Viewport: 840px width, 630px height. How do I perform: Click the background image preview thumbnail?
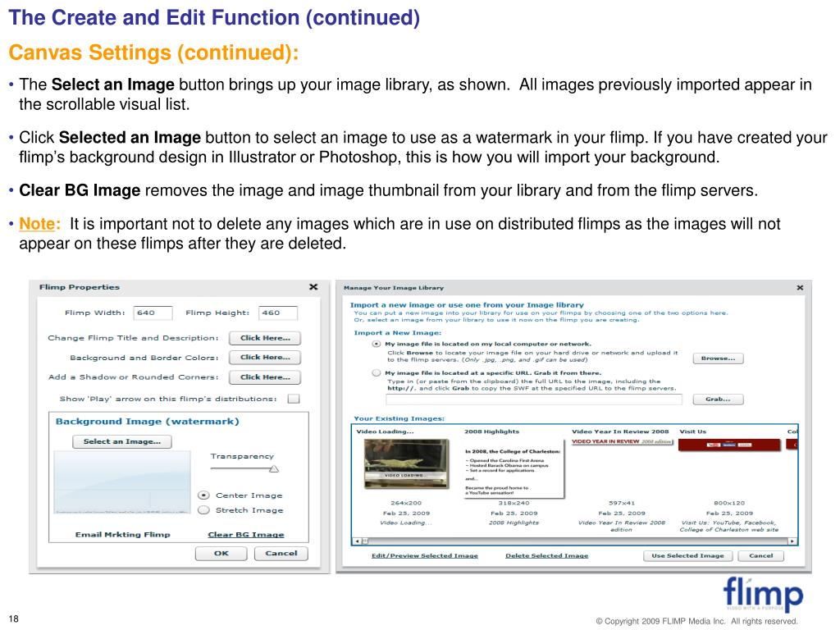tap(122, 482)
